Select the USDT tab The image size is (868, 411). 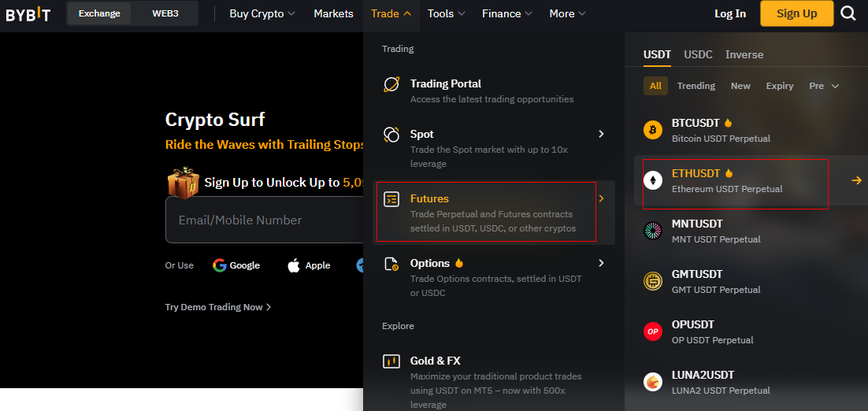(657, 55)
